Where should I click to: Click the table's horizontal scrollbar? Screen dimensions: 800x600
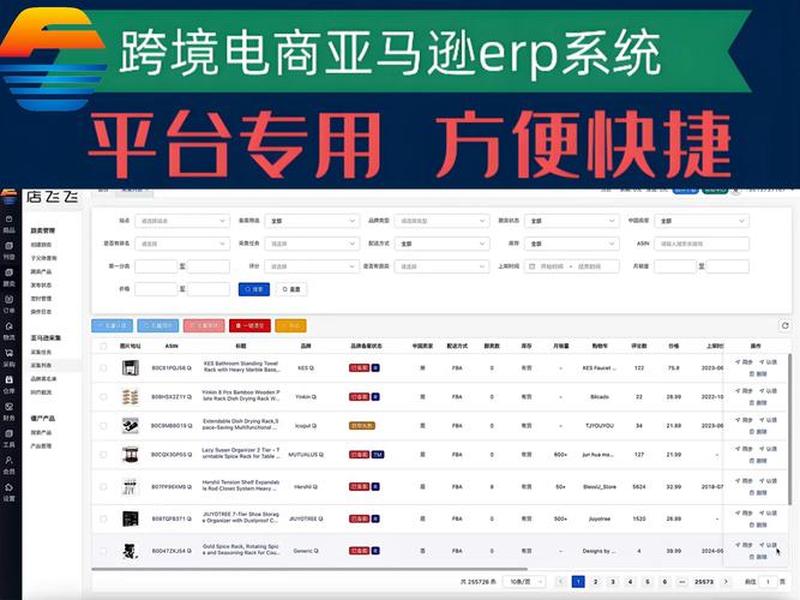pyautogui.click(x=309, y=568)
